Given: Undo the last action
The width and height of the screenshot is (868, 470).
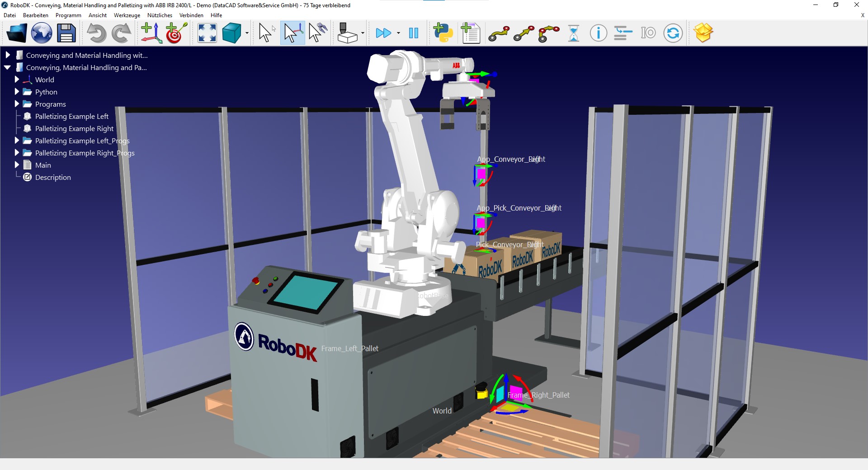Looking at the screenshot, I should (96, 33).
